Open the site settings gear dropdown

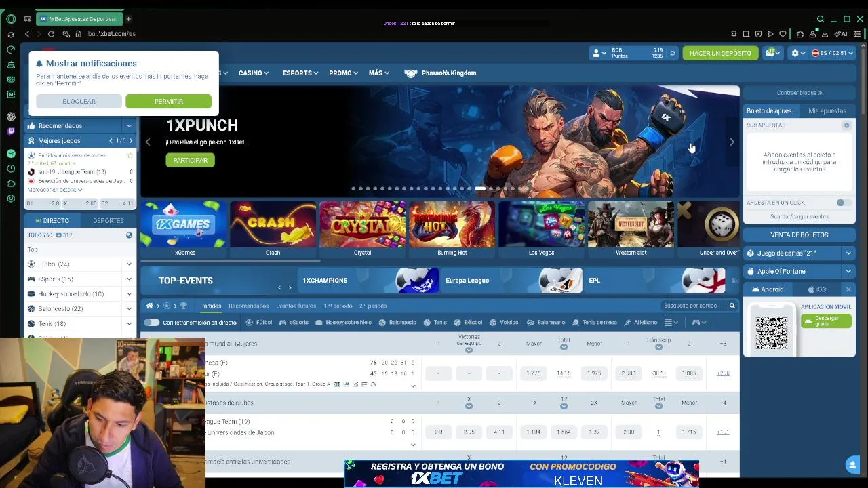pos(798,53)
